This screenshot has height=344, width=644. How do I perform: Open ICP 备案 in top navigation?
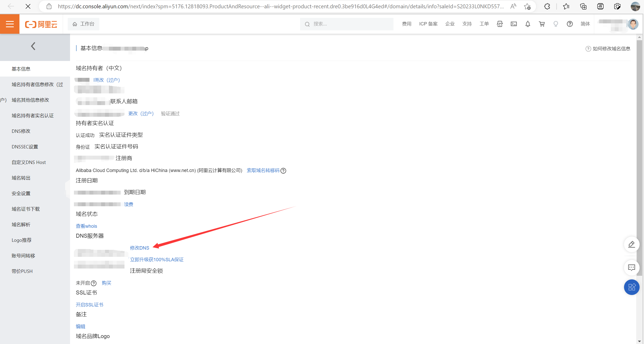point(428,24)
